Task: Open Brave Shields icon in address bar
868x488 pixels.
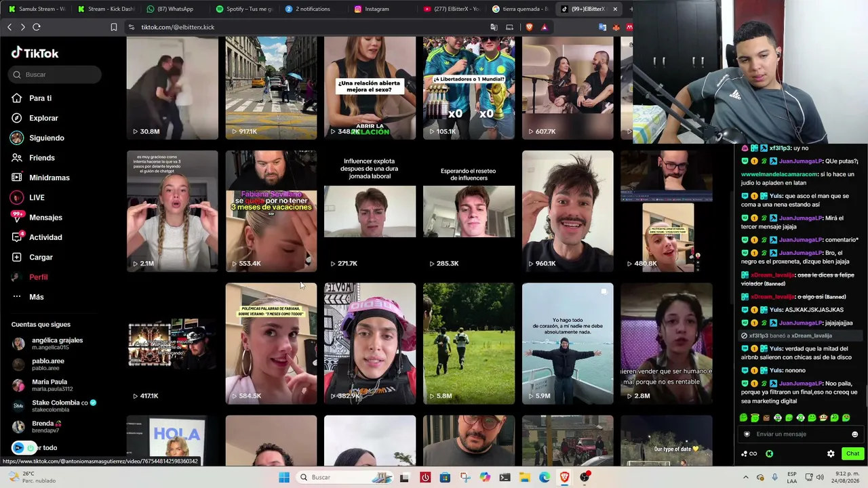Action: point(529,27)
